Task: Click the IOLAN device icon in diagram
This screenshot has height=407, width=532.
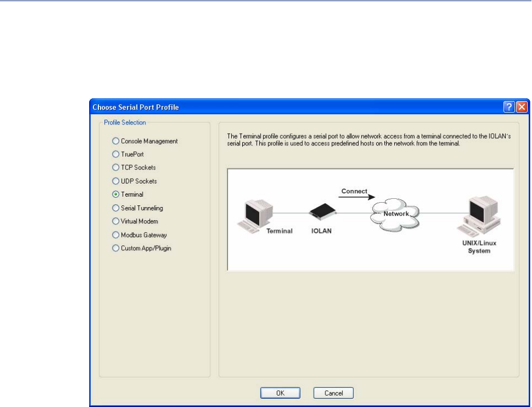Action: 323,211
